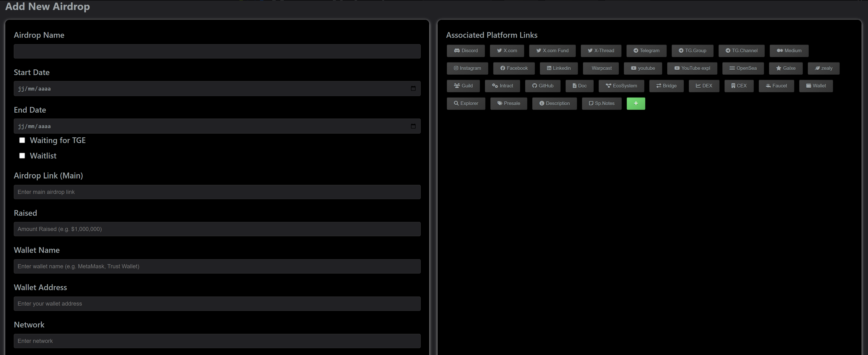Select the Bridge link button

pos(666,86)
